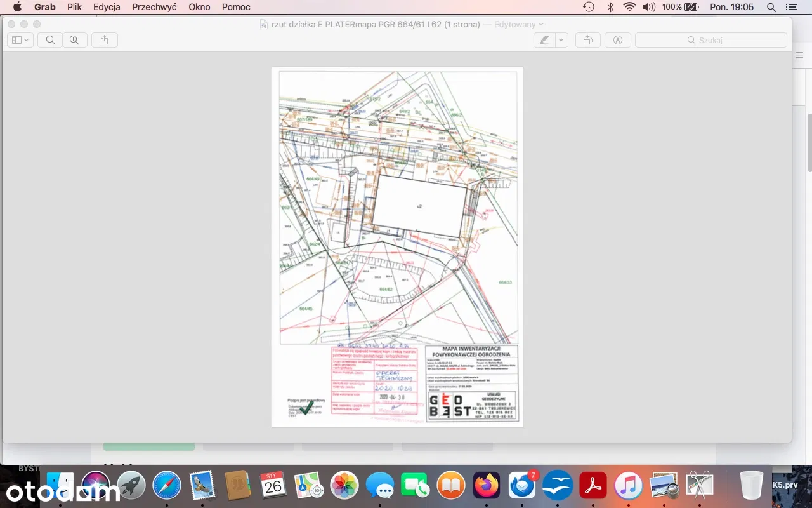Open the sidebar view options dropdown

point(20,40)
